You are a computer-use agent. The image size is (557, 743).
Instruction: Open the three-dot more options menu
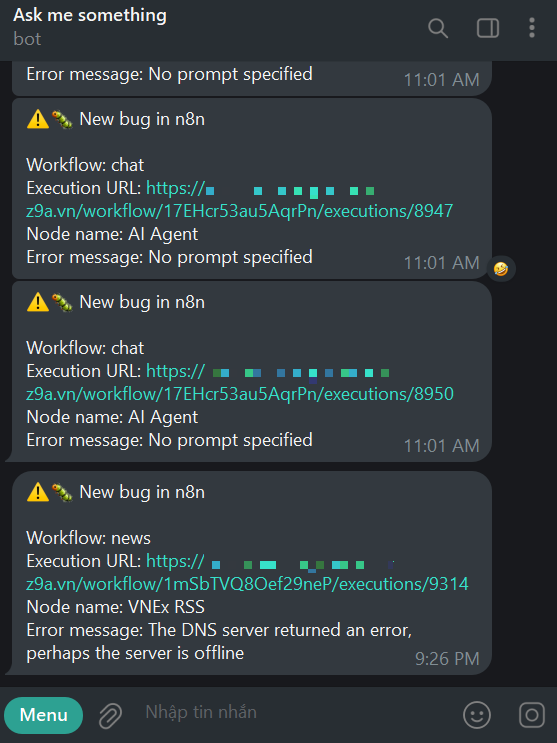[x=532, y=28]
